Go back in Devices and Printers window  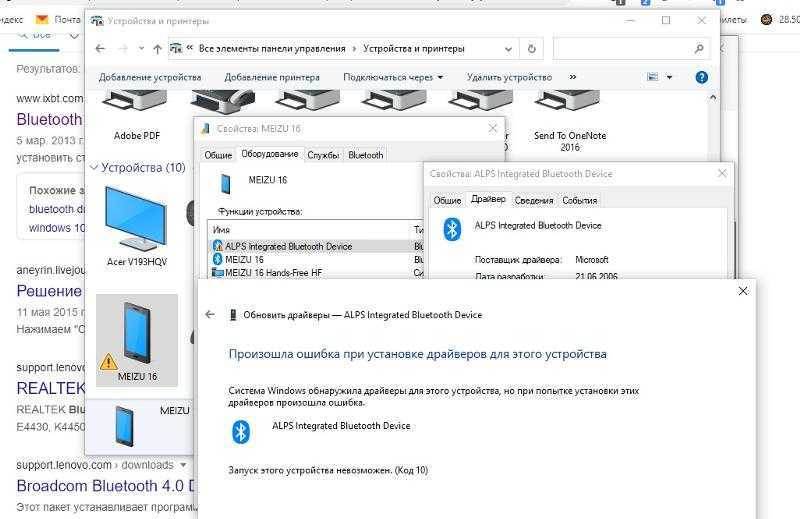[x=100, y=49]
